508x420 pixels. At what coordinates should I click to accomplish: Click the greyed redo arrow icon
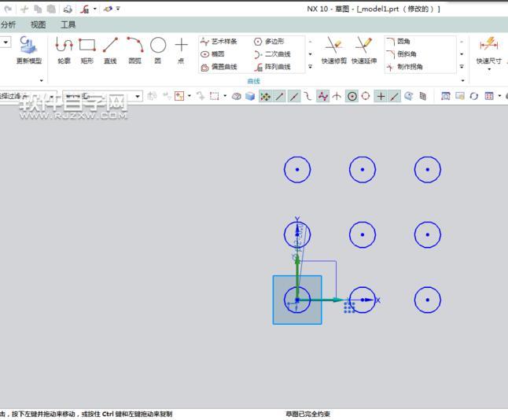[x=8, y=9]
